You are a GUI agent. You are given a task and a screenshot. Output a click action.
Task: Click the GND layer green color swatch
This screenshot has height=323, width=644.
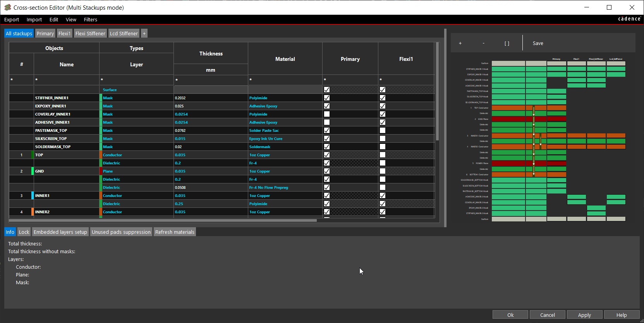coord(33,171)
